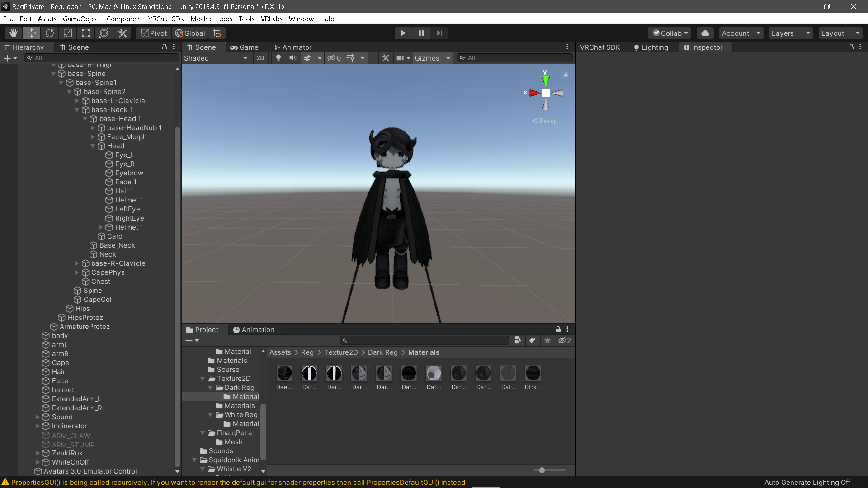Activate the Rotate tool
The height and width of the screenshot is (488, 868).
tap(49, 33)
